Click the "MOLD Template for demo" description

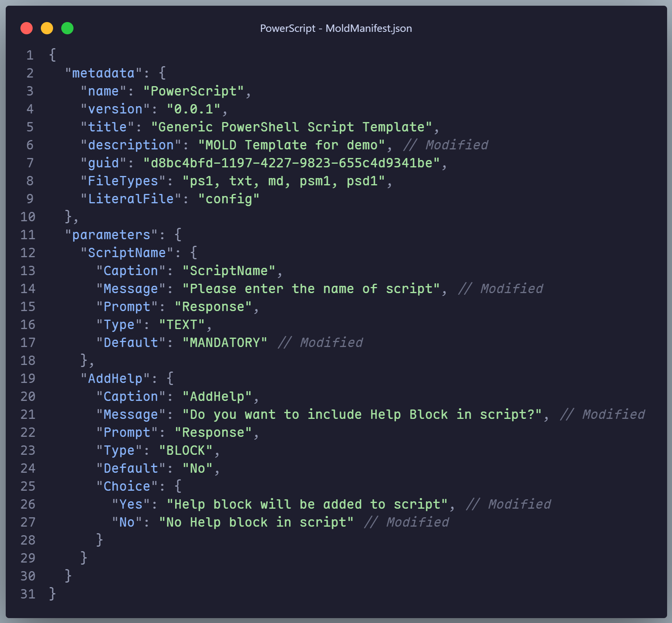pos(291,145)
